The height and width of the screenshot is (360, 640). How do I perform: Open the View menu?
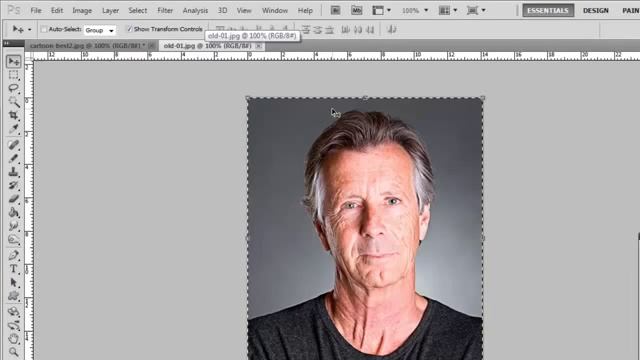pos(244,11)
